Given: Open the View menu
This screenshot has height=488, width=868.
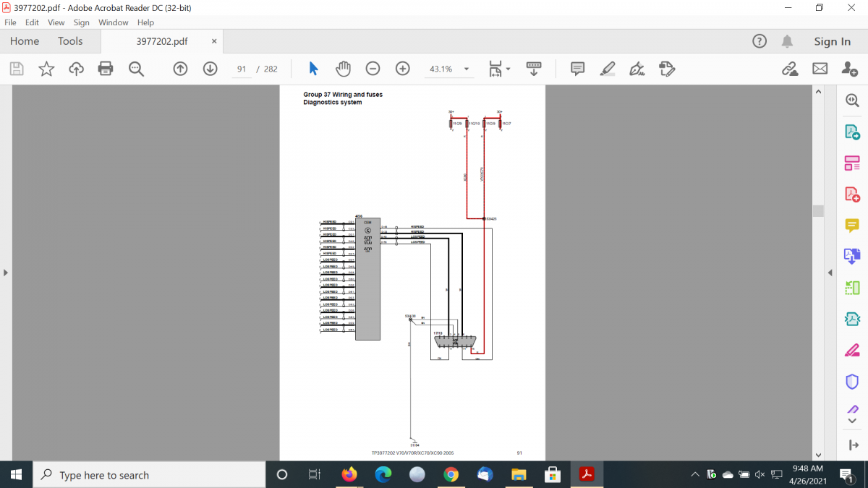Looking at the screenshot, I should [x=56, y=22].
